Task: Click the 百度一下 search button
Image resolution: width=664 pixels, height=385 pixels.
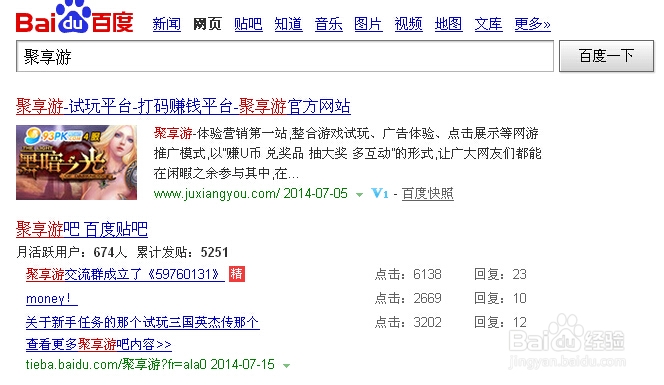Action: coord(606,56)
